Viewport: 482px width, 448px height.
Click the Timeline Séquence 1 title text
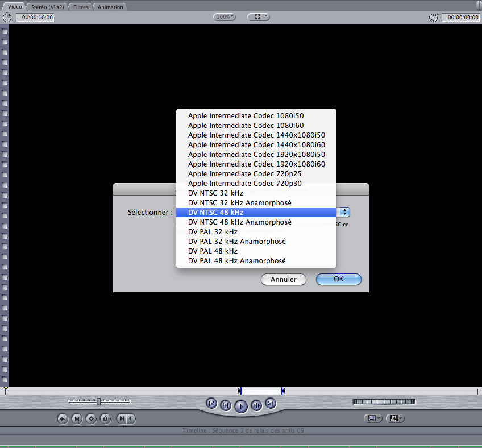point(243,430)
